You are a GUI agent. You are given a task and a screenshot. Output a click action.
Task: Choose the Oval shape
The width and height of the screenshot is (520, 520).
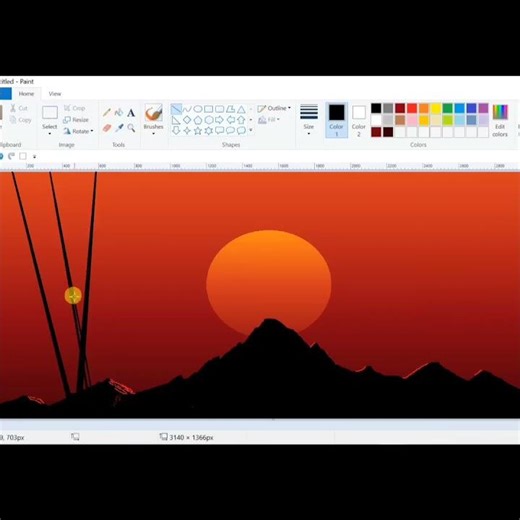coord(198,109)
